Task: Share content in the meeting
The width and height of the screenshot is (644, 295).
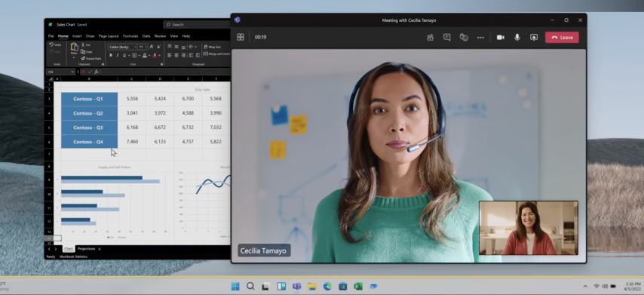Action: coord(533,38)
